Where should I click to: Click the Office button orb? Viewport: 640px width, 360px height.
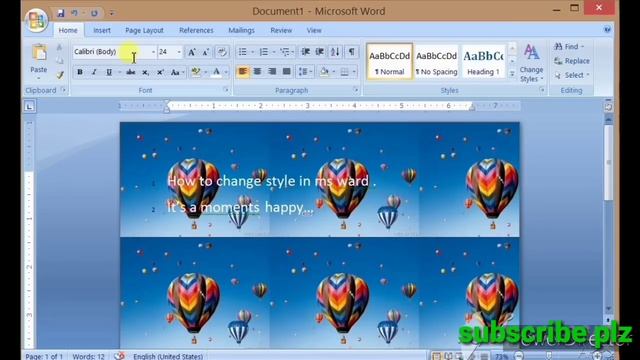(x=36, y=20)
